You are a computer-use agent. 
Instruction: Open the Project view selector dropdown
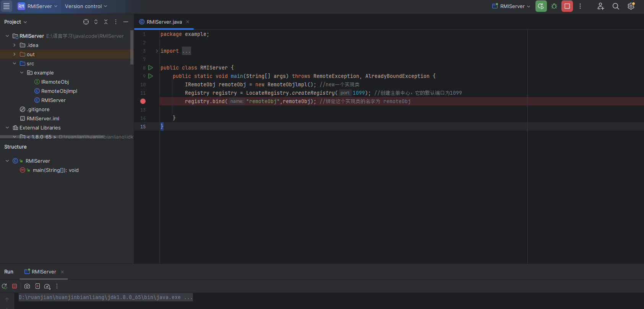[x=16, y=22]
